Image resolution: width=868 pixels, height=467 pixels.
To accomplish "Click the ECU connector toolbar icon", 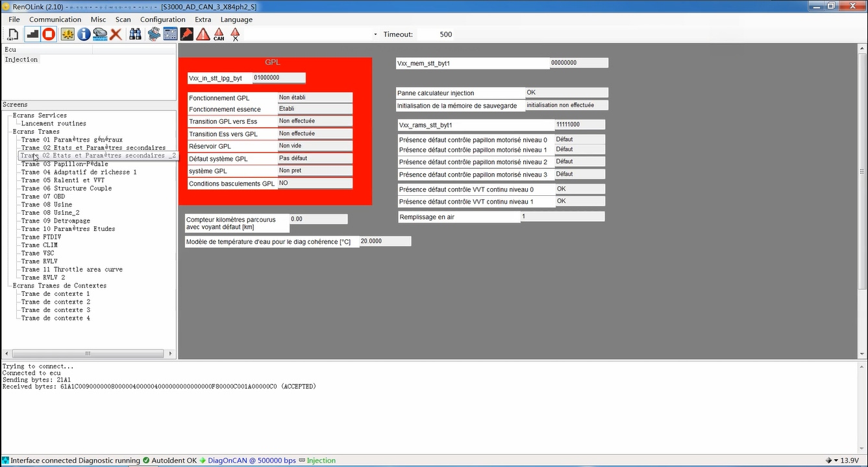I will tap(154, 34).
